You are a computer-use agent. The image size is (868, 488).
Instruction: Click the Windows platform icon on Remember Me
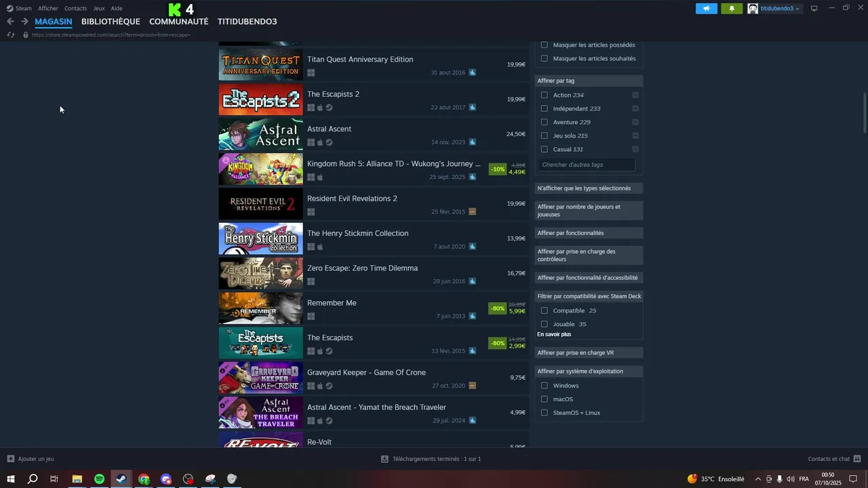pos(311,317)
